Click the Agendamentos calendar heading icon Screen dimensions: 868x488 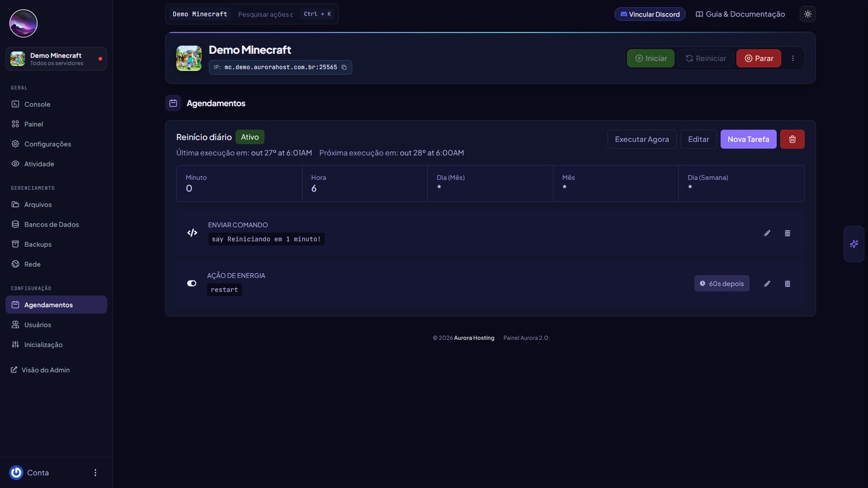click(173, 103)
